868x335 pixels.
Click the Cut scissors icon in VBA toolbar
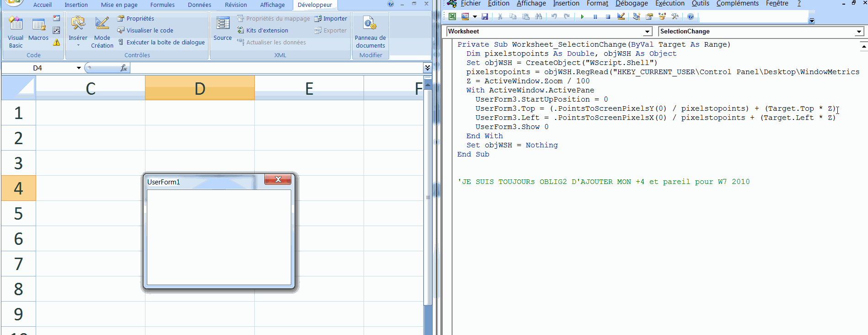(500, 16)
